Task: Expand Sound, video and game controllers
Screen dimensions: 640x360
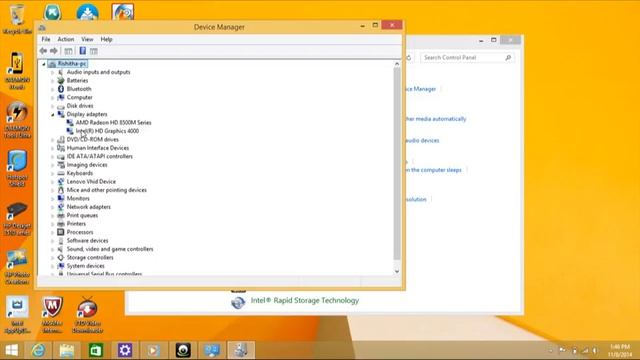Action: (53, 249)
